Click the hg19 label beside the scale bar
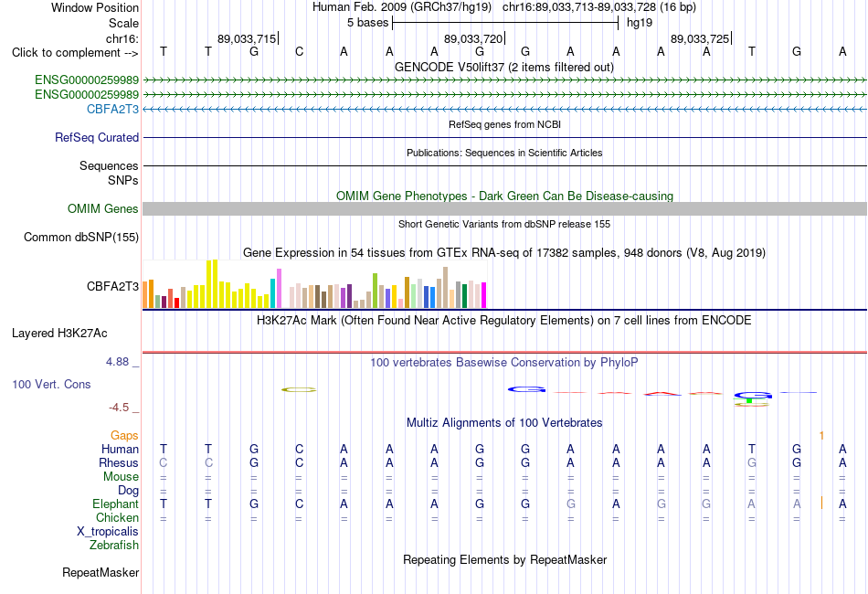Viewport: 868px width, 594px height. [x=640, y=23]
